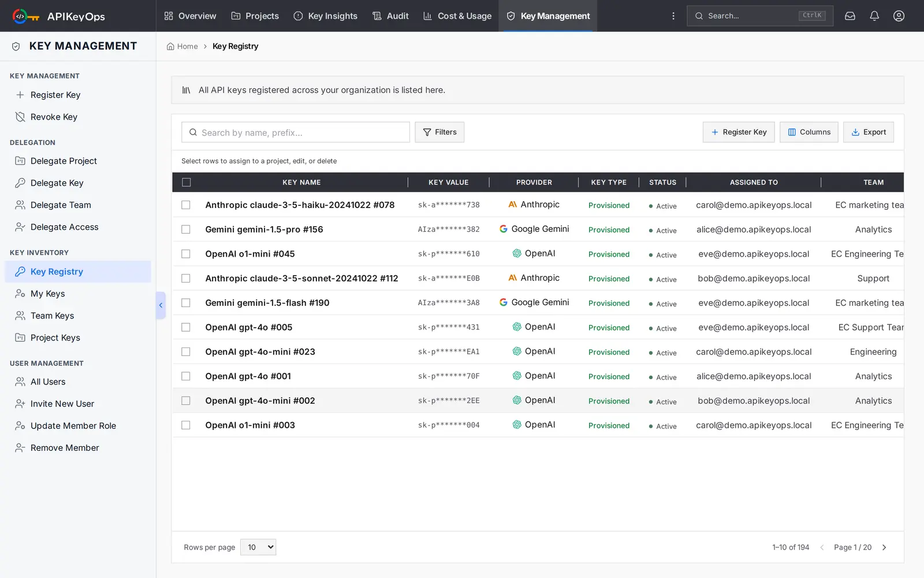
Task: Click the Key Management shield icon in sidebar header
Action: 16,46
